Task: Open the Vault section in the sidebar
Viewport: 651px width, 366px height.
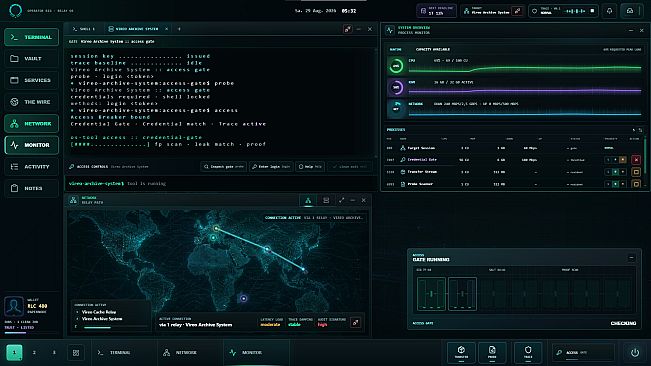Action: coord(32,59)
